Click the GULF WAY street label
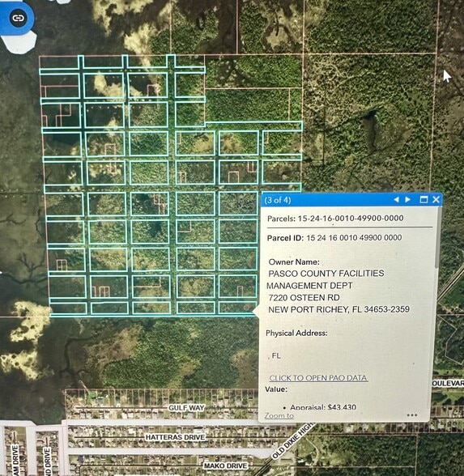The width and height of the screenshot is (464, 476). (187, 408)
